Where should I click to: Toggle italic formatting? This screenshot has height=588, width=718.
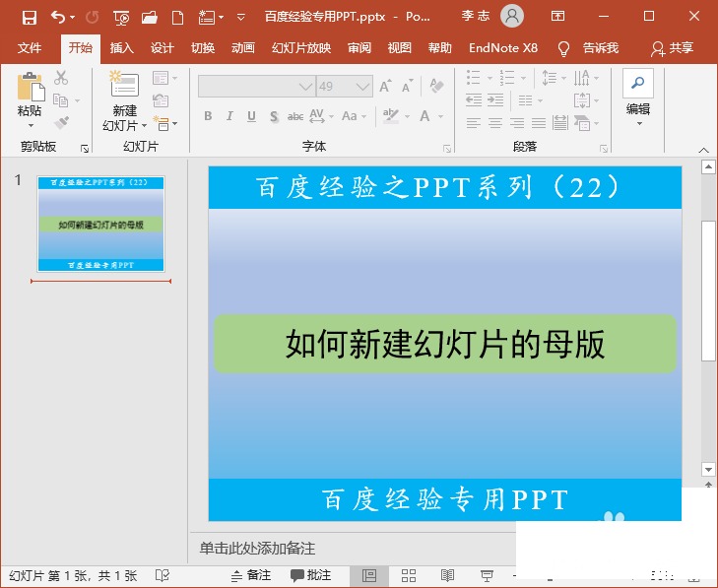[x=229, y=116]
